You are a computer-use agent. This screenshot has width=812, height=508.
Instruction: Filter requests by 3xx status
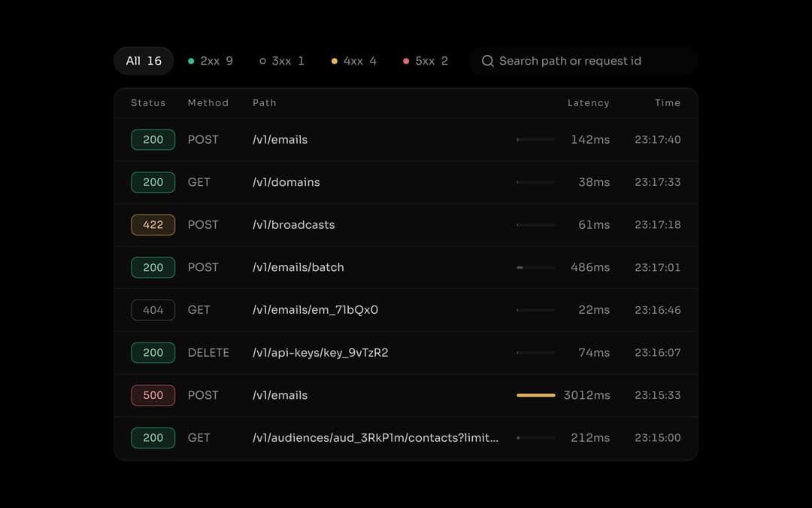click(282, 61)
